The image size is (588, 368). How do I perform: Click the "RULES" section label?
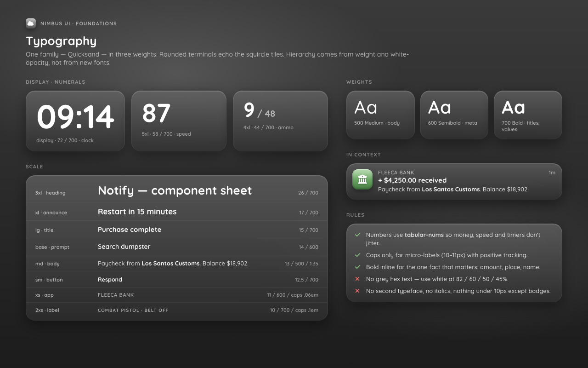coord(356,215)
